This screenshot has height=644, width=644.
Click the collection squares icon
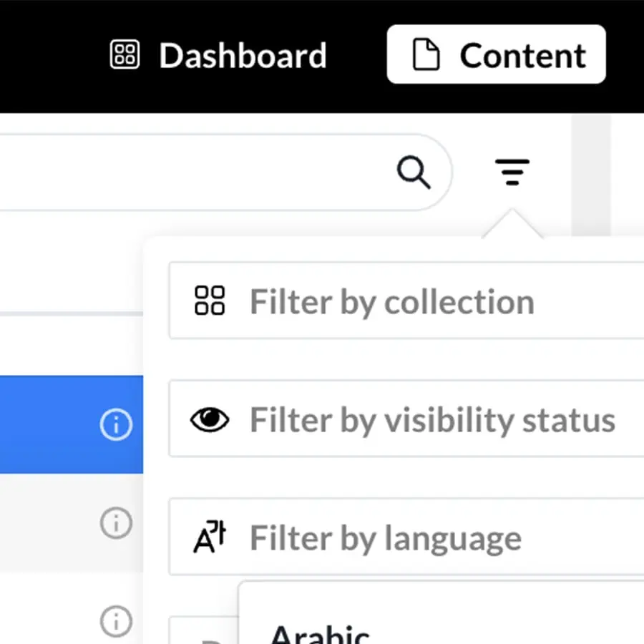(210, 301)
